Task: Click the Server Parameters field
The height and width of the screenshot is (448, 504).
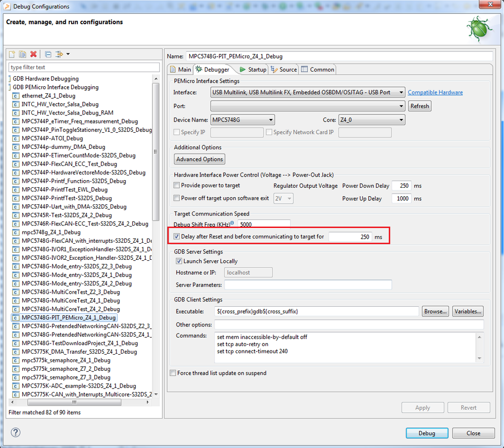Action: (x=308, y=285)
